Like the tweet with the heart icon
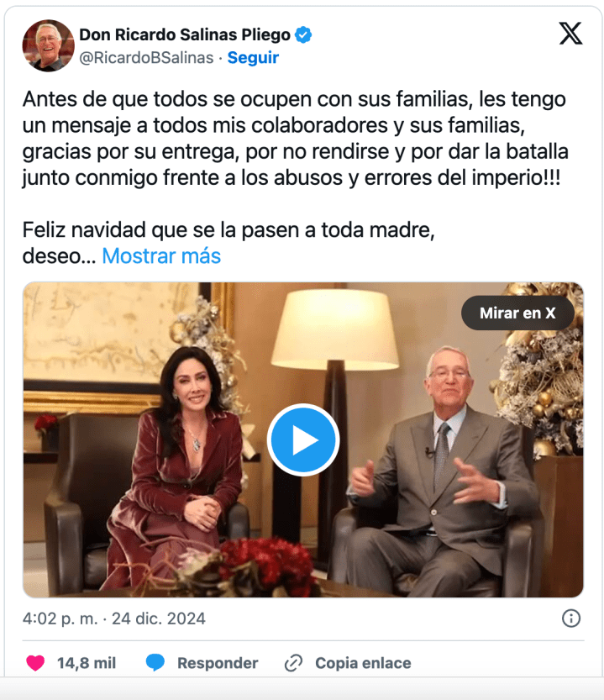 pos(35,663)
